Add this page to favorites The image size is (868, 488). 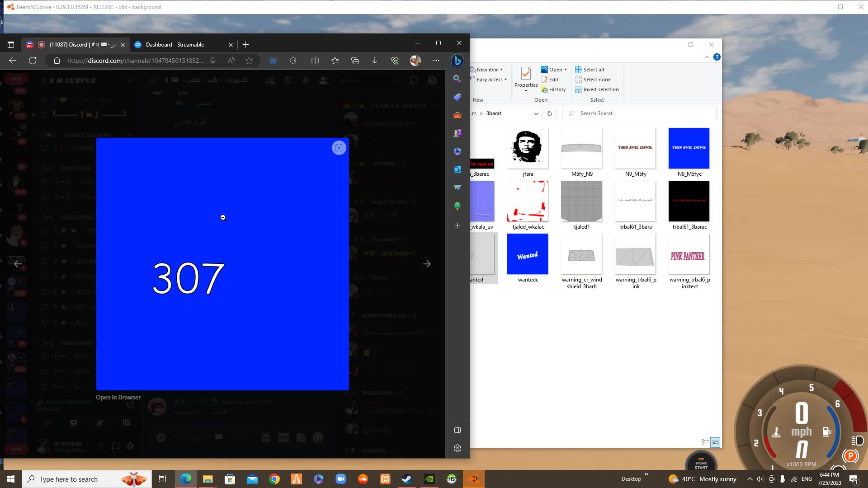(249, 61)
